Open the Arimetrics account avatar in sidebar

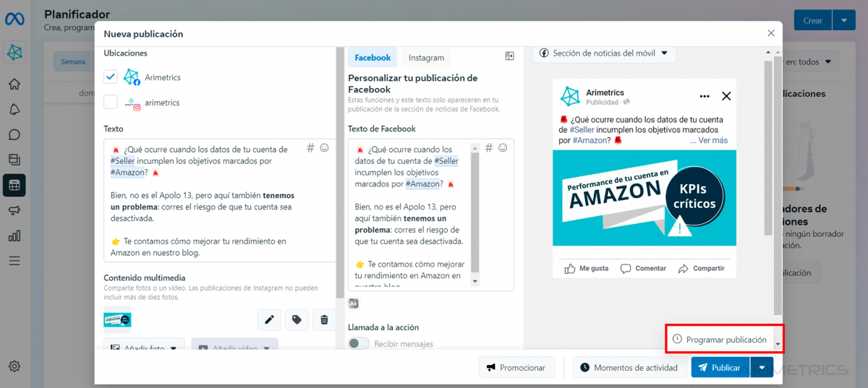(x=14, y=52)
